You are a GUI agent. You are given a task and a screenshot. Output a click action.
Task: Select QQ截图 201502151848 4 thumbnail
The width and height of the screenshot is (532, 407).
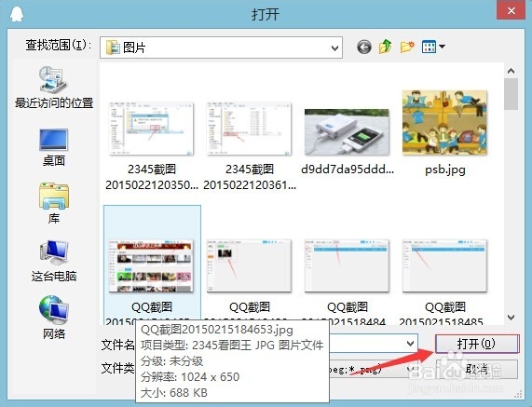tap(347, 266)
